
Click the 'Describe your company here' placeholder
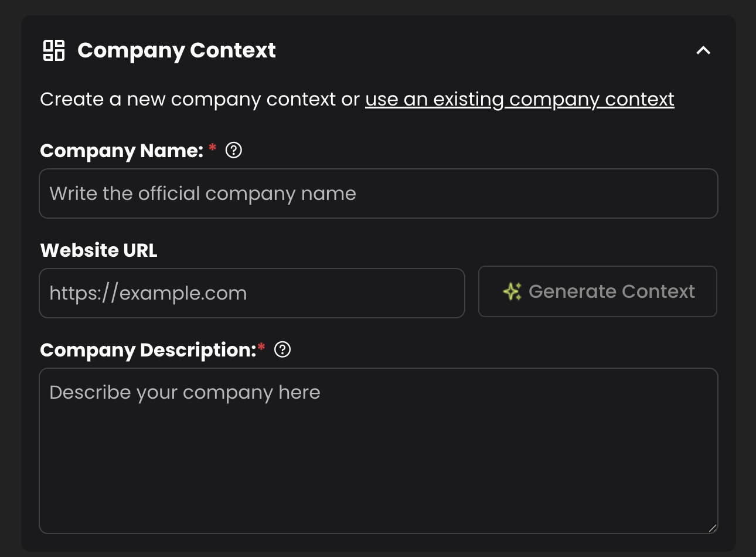[x=185, y=392]
